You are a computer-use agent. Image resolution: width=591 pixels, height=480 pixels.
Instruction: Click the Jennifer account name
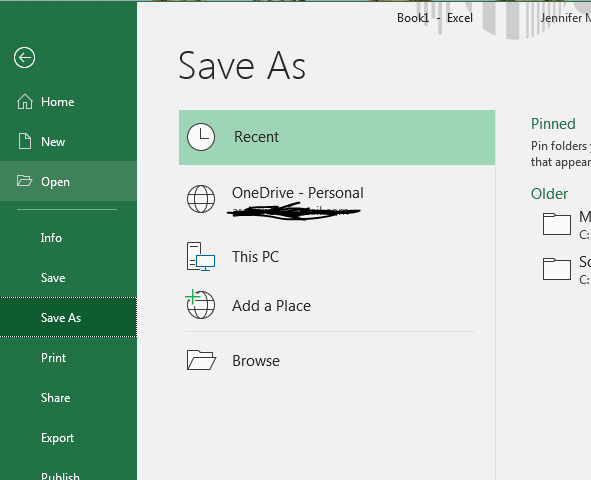[565, 18]
